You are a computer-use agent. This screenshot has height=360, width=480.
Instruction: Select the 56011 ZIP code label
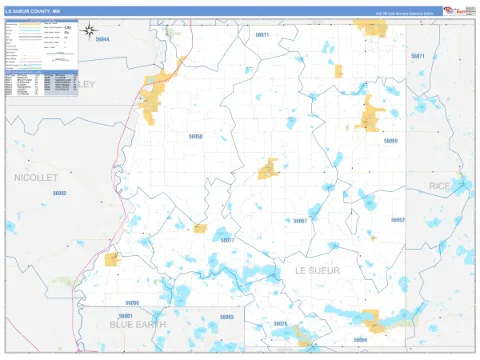click(x=262, y=35)
